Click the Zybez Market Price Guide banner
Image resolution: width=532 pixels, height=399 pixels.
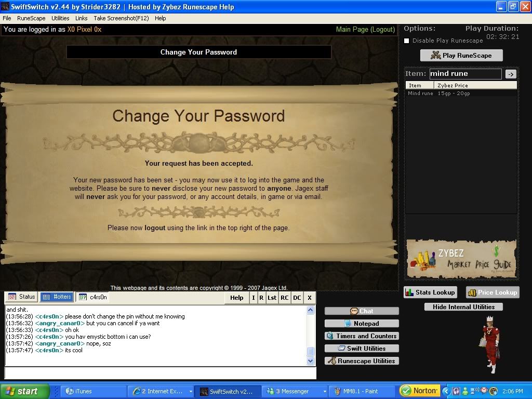point(461,259)
